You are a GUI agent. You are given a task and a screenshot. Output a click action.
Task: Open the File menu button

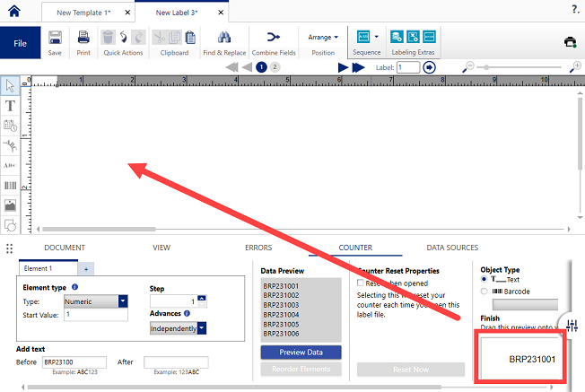click(x=20, y=43)
